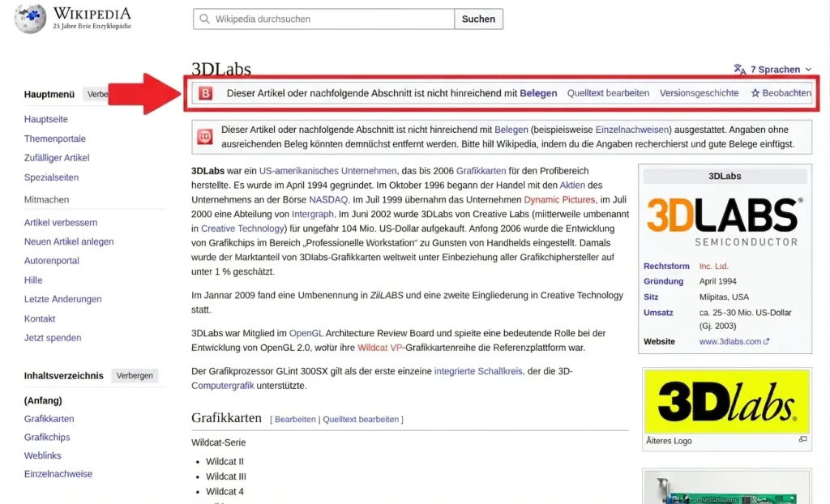Click the Sitz infobox label
Viewport: 830px width, 504px height.
click(x=651, y=297)
